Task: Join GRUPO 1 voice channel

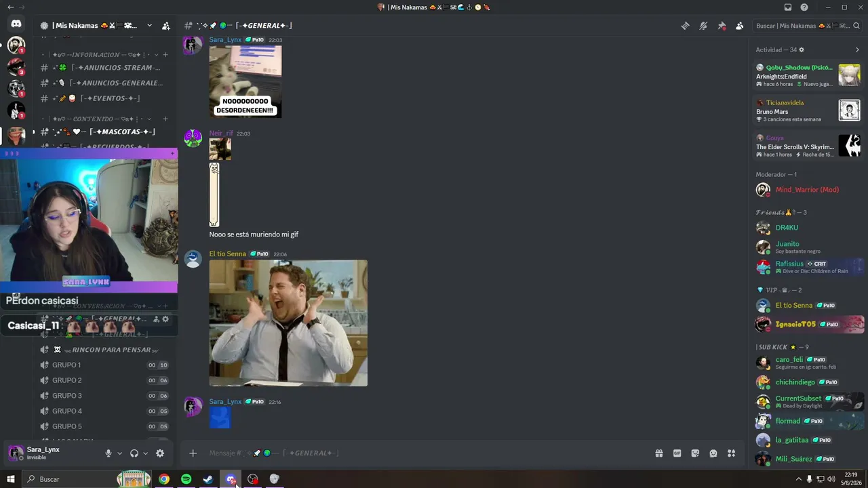Action: pyautogui.click(x=105, y=365)
